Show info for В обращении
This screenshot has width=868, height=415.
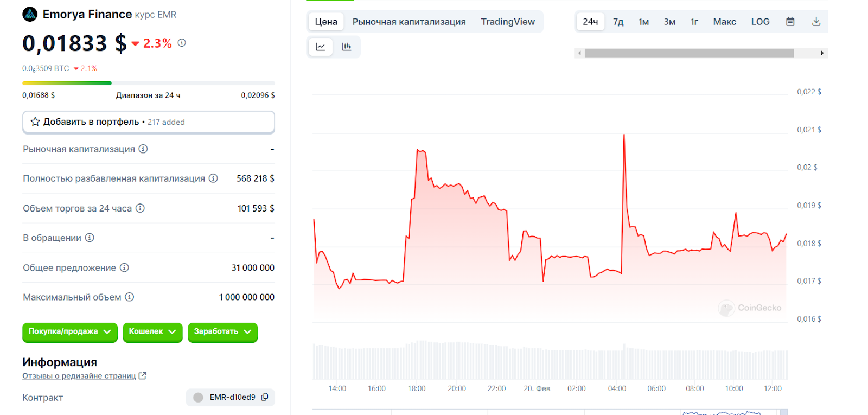point(90,237)
